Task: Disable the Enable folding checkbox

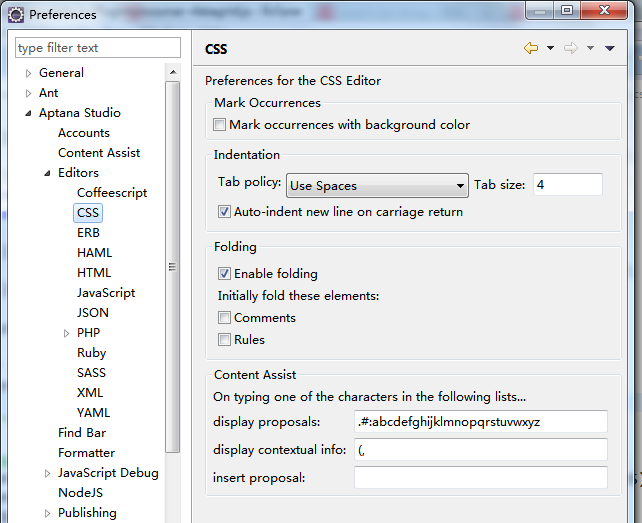Action: point(224,274)
